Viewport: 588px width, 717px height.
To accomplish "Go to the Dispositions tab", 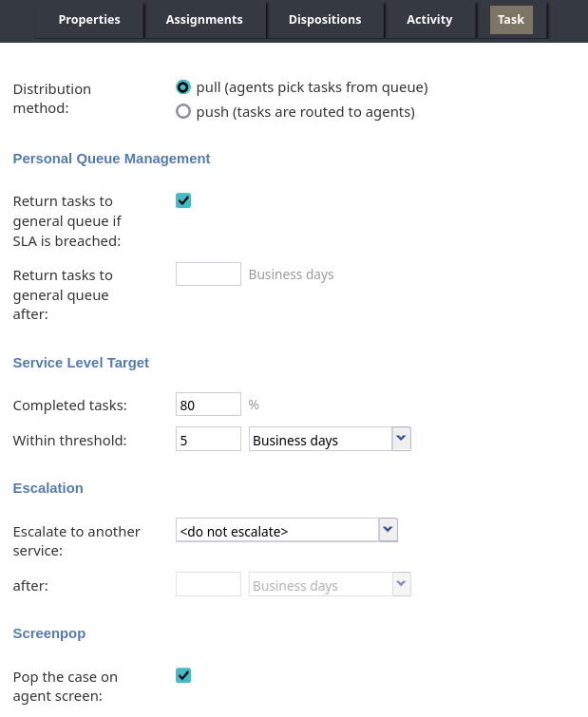I will click(x=325, y=20).
